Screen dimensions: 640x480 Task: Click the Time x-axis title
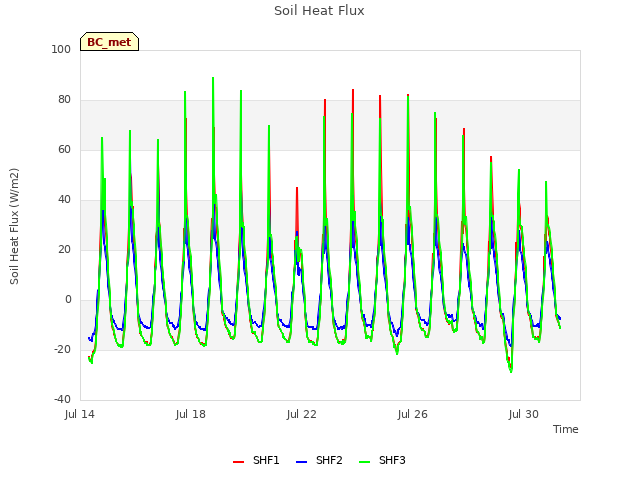point(566,429)
